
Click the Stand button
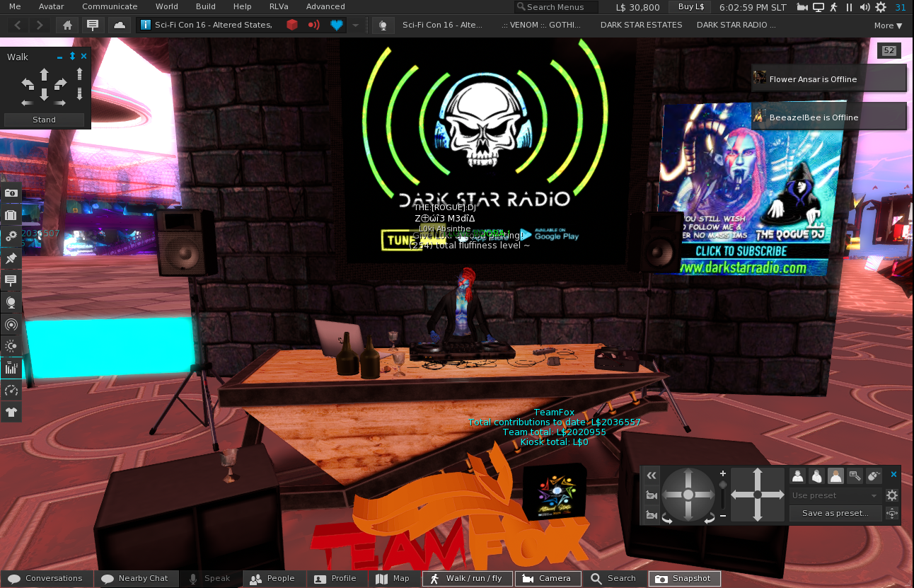pos(44,120)
